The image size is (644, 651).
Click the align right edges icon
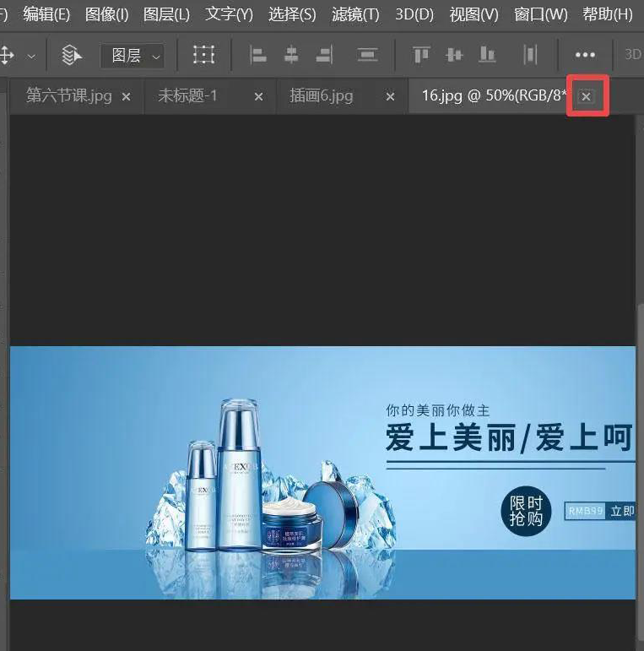[324, 55]
